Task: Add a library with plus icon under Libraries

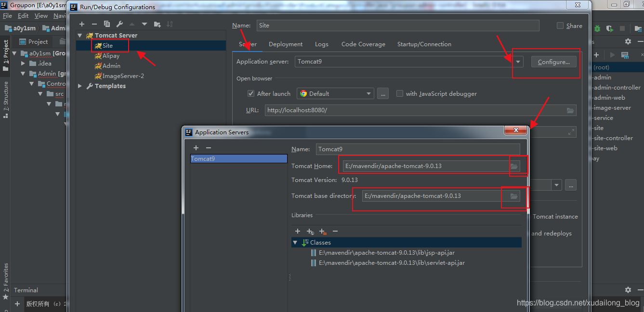Action: (x=298, y=232)
